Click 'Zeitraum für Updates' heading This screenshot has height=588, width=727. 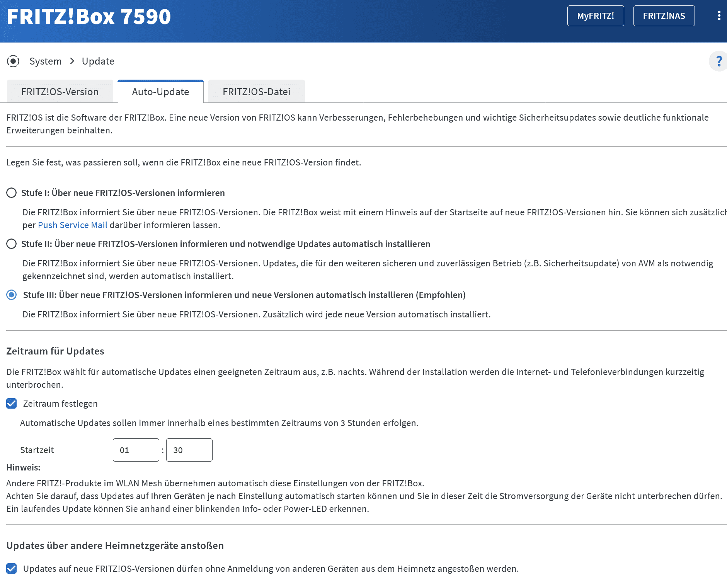[55, 351]
